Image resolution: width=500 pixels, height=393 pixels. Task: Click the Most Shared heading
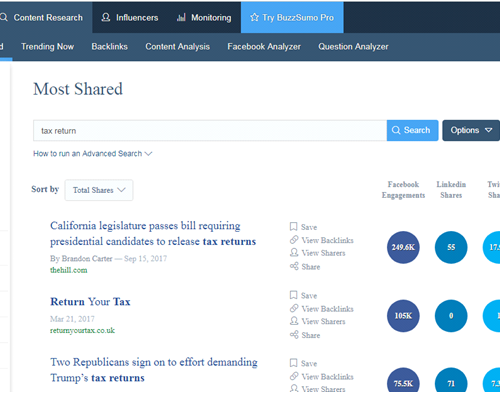coord(78,89)
